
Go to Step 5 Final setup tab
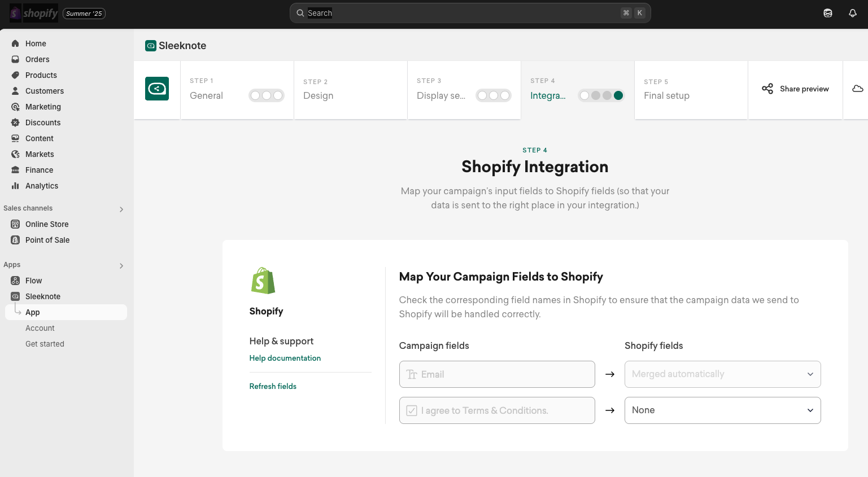click(691, 90)
